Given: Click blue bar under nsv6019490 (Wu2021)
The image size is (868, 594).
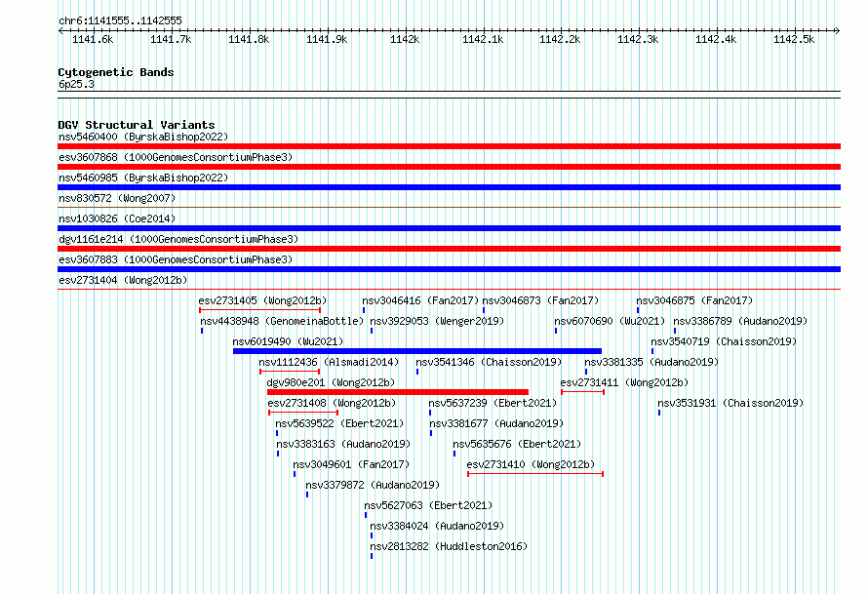Looking at the screenshot, I should tap(417, 351).
